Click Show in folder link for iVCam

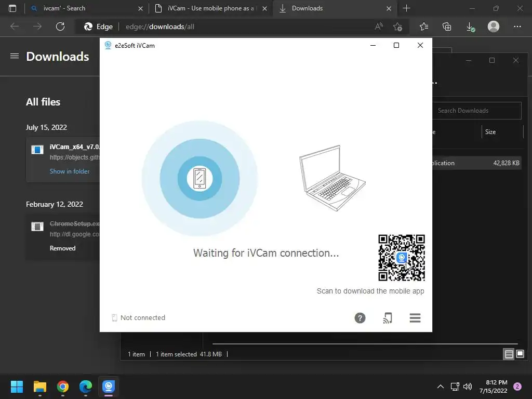pyautogui.click(x=70, y=171)
